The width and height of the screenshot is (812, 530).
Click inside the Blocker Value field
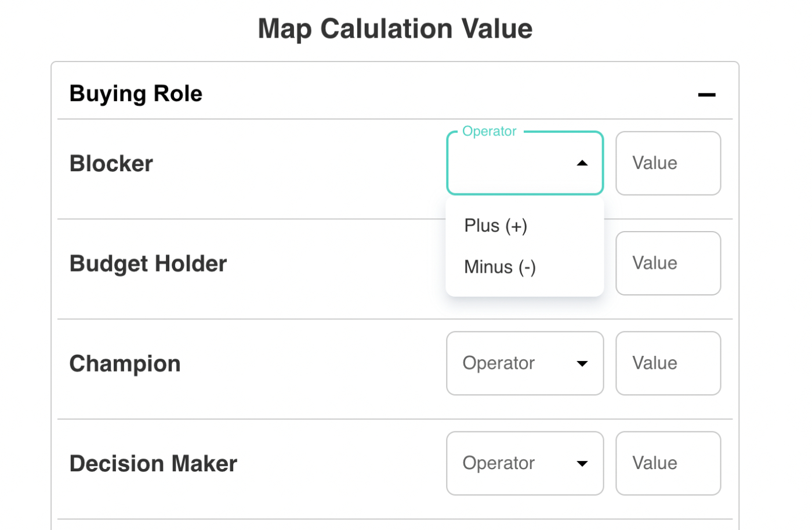[x=668, y=163]
